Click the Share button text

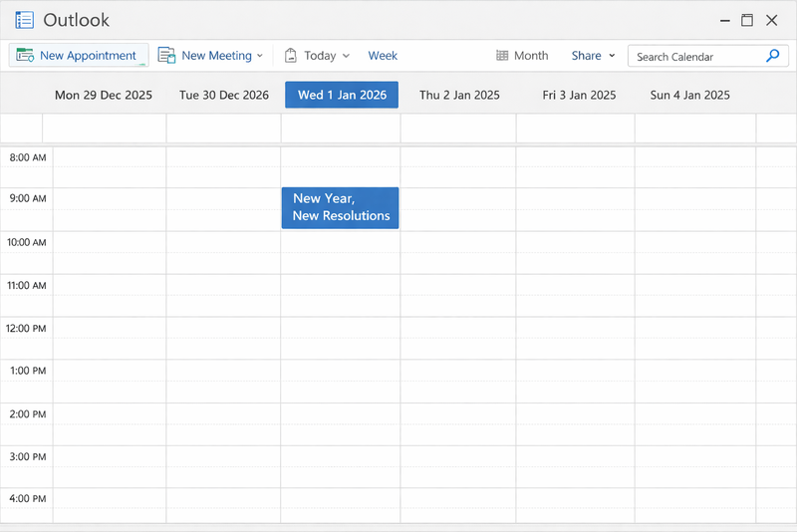pos(586,56)
